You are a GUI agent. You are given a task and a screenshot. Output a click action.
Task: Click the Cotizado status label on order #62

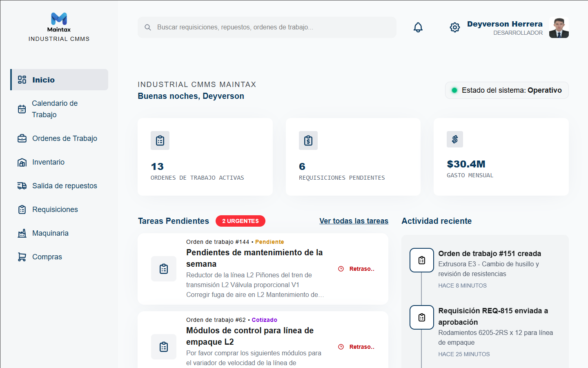(x=264, y=320)
